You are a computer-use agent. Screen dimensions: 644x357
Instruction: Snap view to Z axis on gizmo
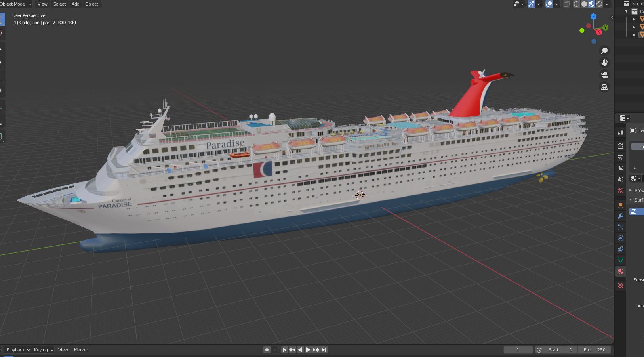(593, 17)
